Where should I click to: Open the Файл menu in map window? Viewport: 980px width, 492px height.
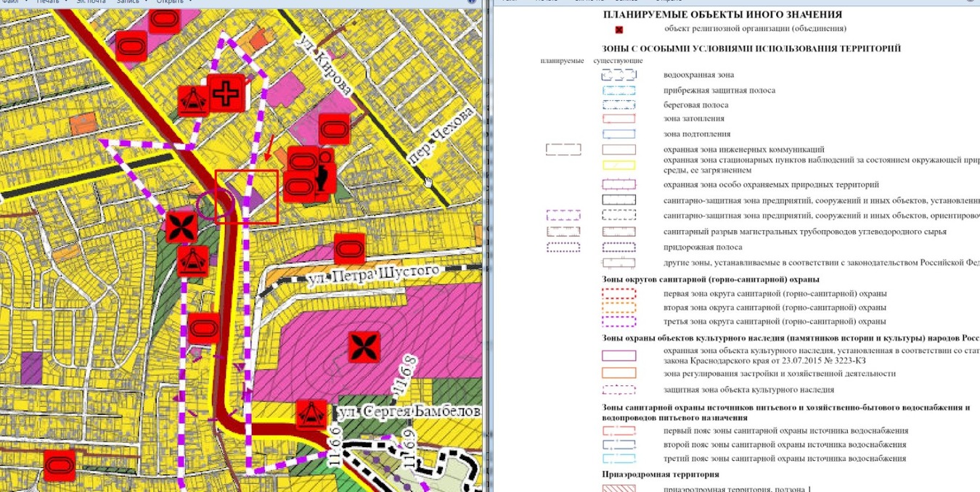[10, 1]
